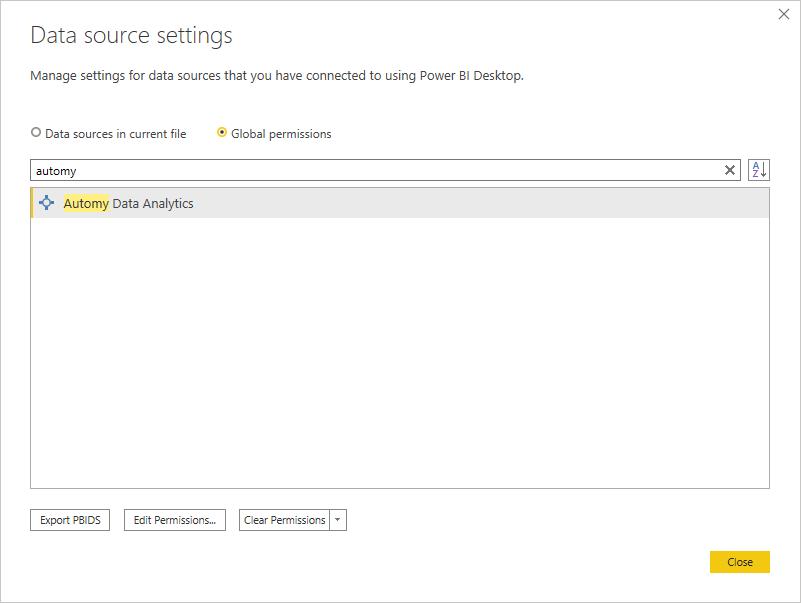Toggle the A-Z sort order icon
The height and width of the screenshot is (603, 801).
click(759, 170)
